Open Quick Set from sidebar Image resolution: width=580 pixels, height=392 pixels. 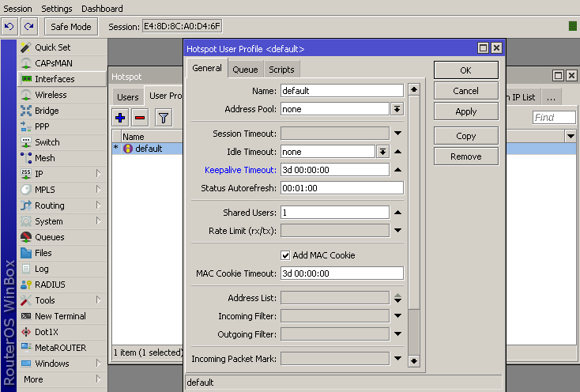pos(52,47)
